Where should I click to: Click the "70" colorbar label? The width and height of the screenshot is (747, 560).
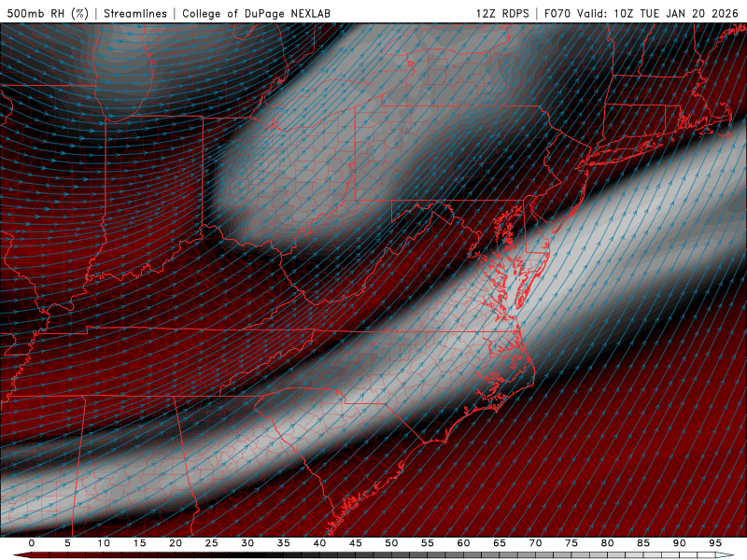[535, 543]
